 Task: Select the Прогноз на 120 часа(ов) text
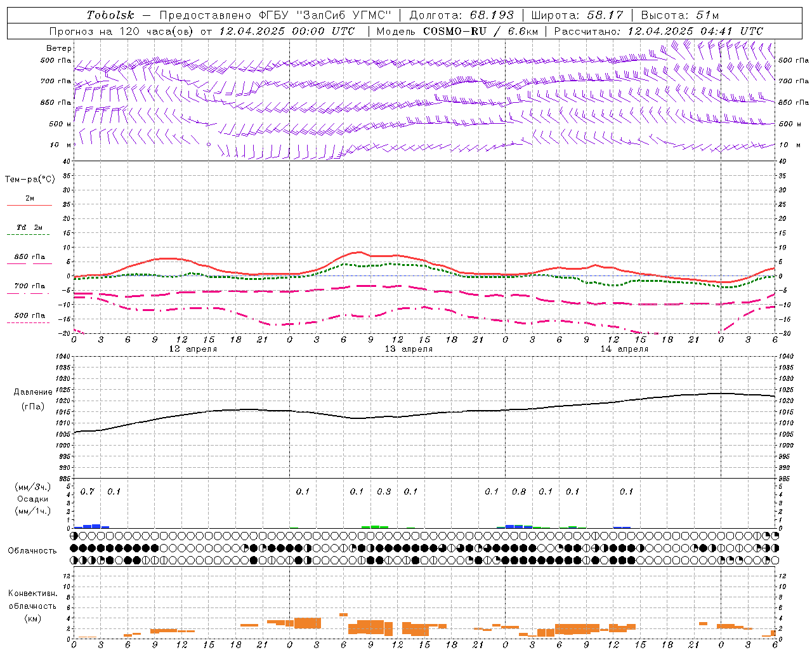click(x=123, y=31)
